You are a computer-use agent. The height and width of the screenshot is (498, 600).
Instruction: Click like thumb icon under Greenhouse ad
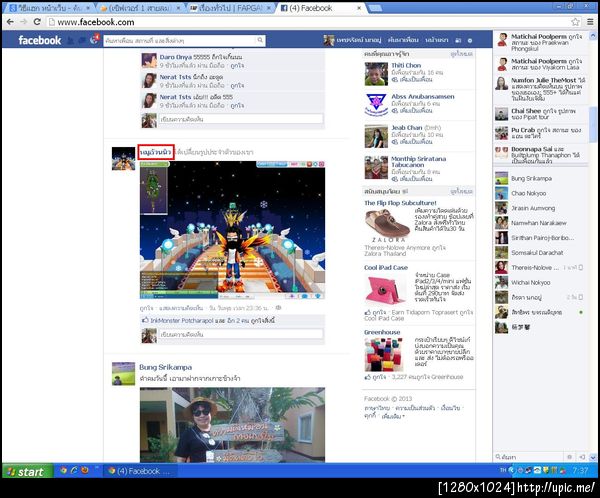coord(367,377)
